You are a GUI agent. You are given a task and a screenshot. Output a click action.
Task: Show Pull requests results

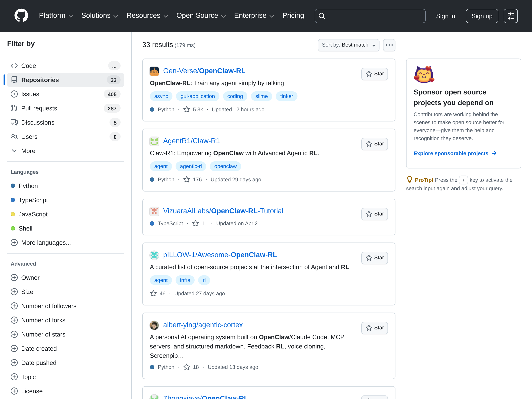(65, 108)
